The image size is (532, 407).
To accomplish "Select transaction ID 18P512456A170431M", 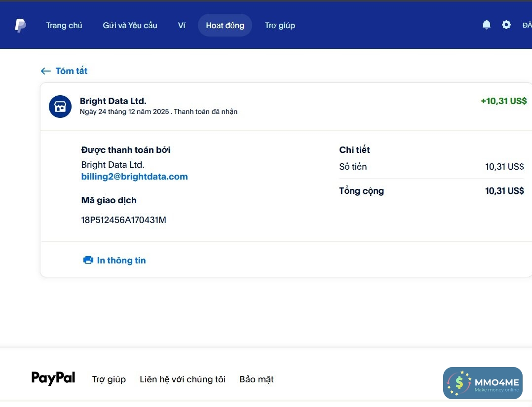I will point(123,220).
